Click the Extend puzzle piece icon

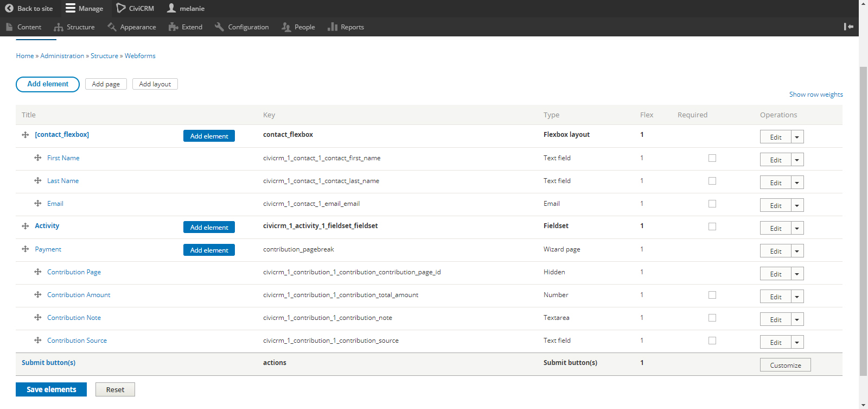174,27
